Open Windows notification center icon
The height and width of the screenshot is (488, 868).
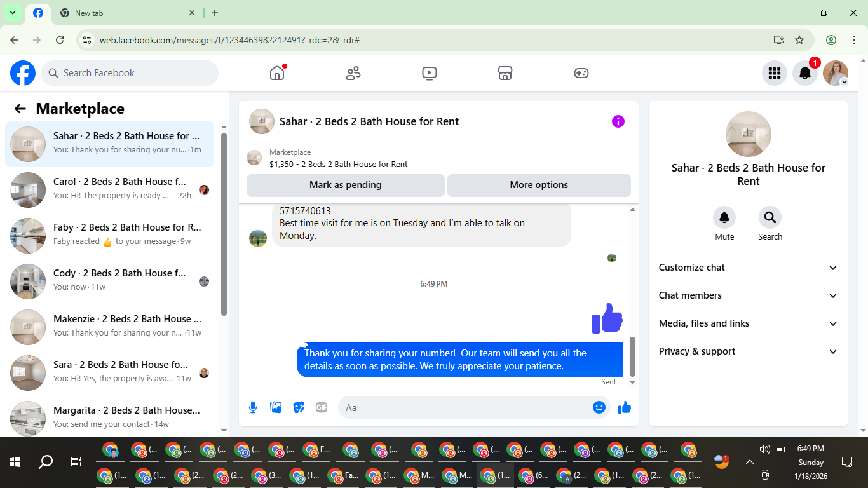[x=846, y=462]
